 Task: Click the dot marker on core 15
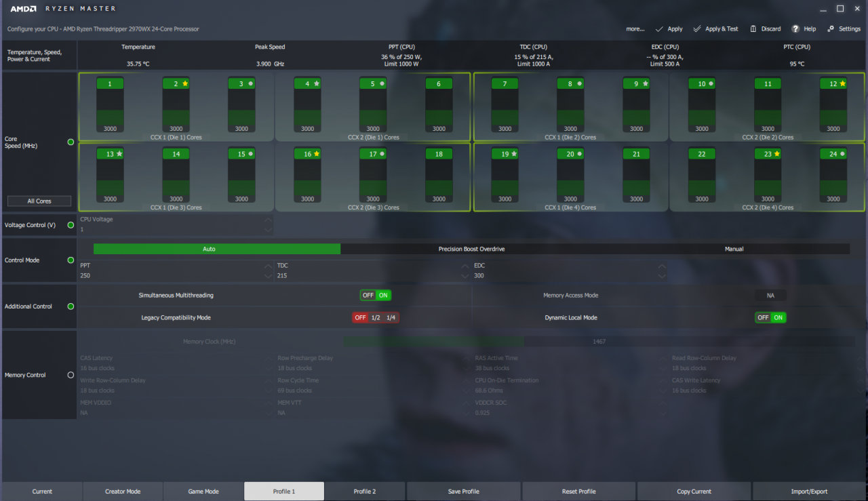click(250, 154)
